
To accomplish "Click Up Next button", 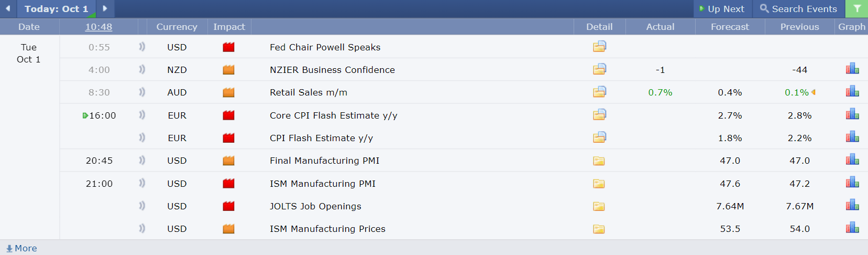I will point(722,9).
